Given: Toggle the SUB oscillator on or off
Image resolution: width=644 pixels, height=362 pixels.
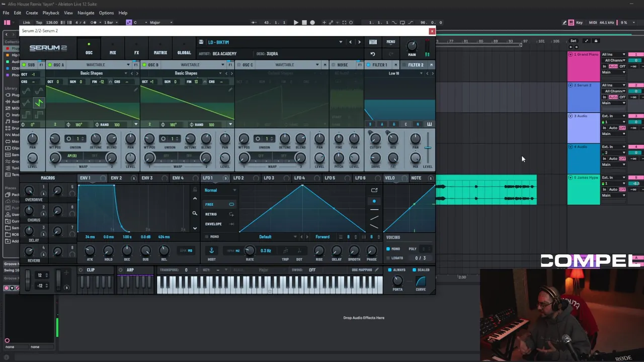Looking at the screenshot, I should (24, 65).
